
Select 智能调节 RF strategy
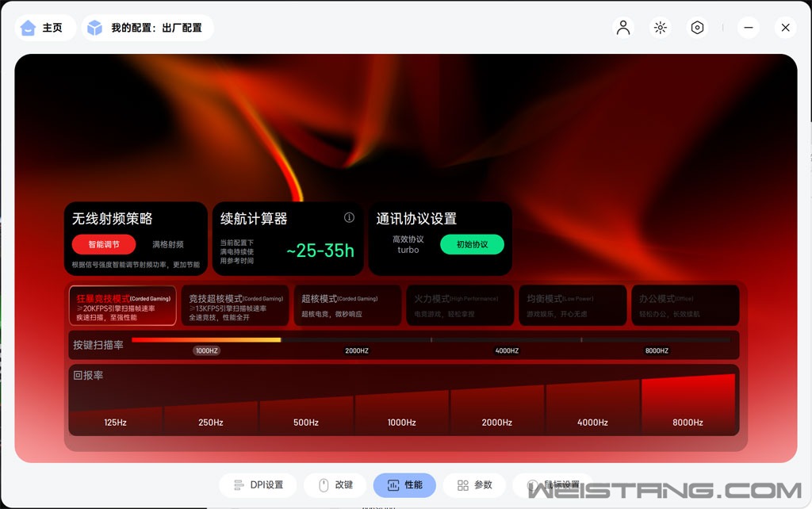(x=104, y=244)
